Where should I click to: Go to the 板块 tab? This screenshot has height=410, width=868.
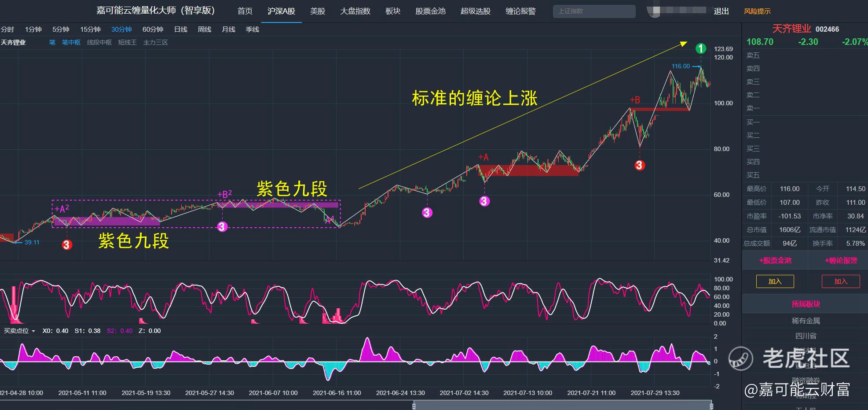(393, 11)
